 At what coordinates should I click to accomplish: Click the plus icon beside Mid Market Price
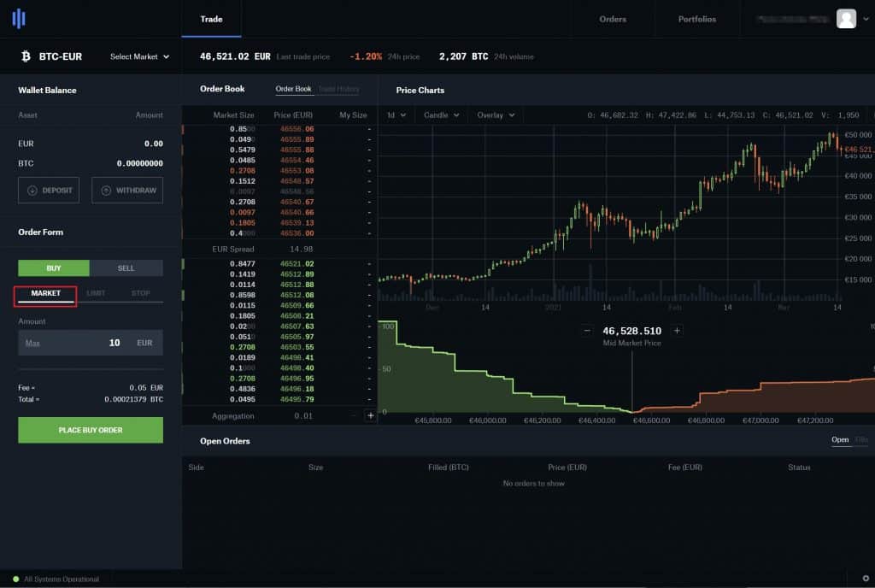pos(678,329)
